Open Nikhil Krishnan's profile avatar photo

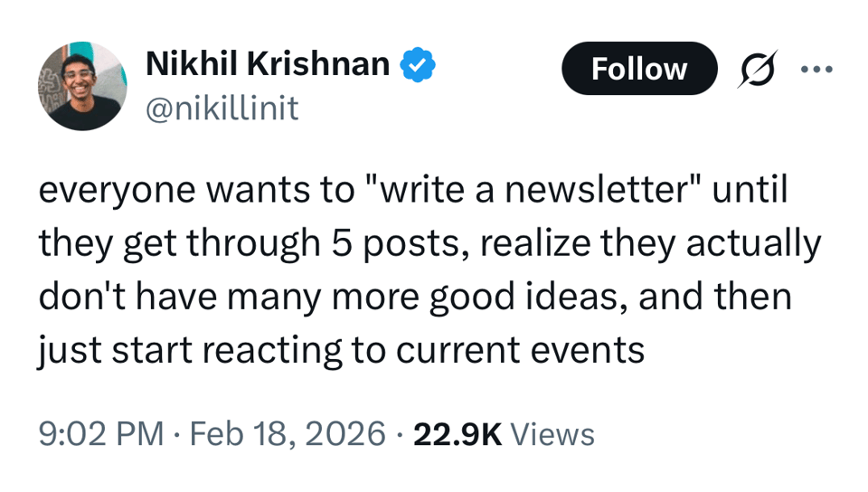pos(81,86)
